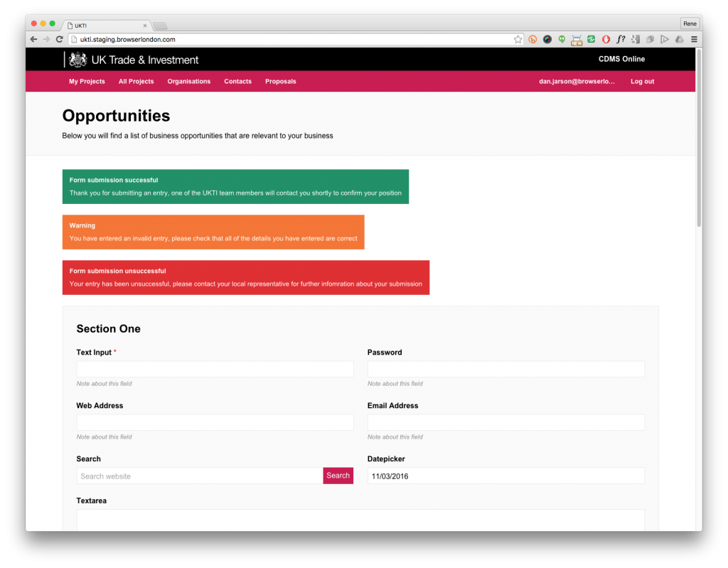
Task: Click the Rene profile button
Action: point(690,23)
